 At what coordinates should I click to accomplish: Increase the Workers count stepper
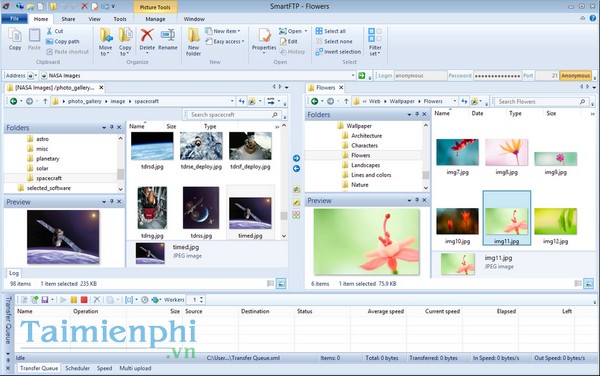pos(202,298)
